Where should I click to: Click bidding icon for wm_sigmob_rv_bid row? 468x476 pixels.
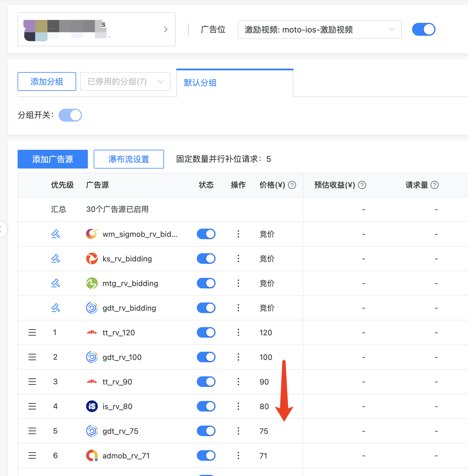tap(56, 234)
